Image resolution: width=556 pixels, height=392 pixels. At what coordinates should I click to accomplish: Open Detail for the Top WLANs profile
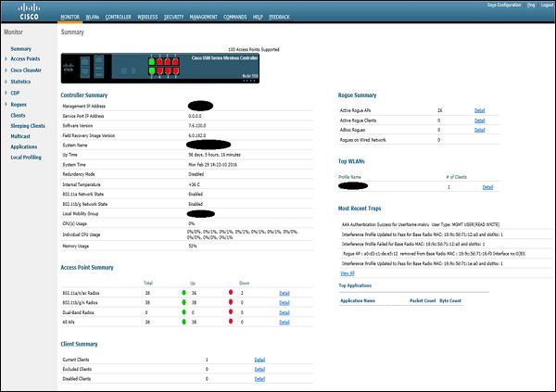pos(487,187)
